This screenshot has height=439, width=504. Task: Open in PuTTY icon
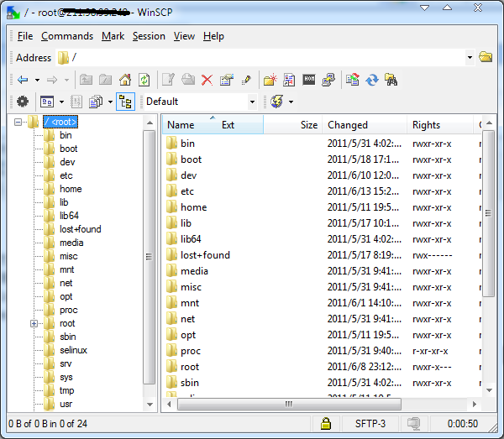328,80
